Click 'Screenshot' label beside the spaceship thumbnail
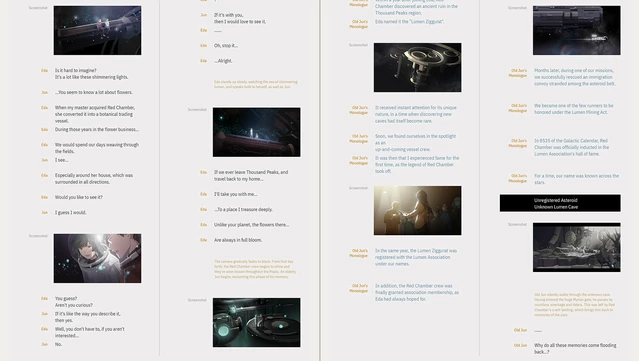 point(517,8)
